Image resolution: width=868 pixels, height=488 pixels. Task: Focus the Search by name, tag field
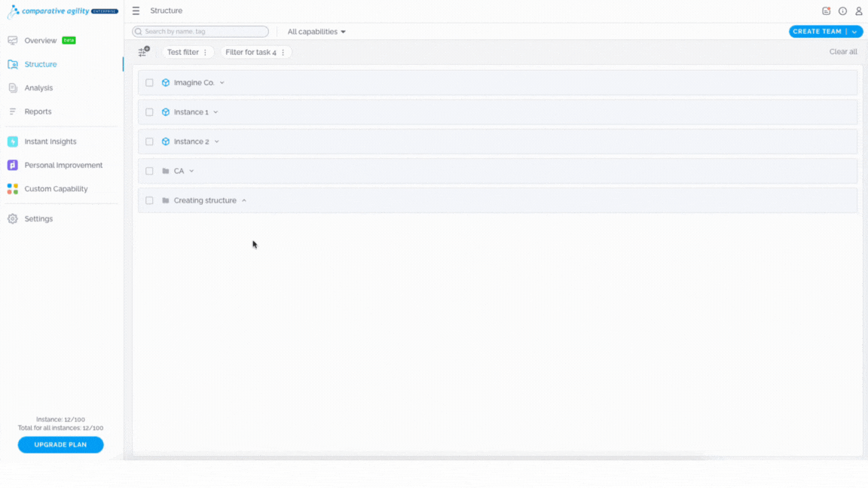(200, 32)
